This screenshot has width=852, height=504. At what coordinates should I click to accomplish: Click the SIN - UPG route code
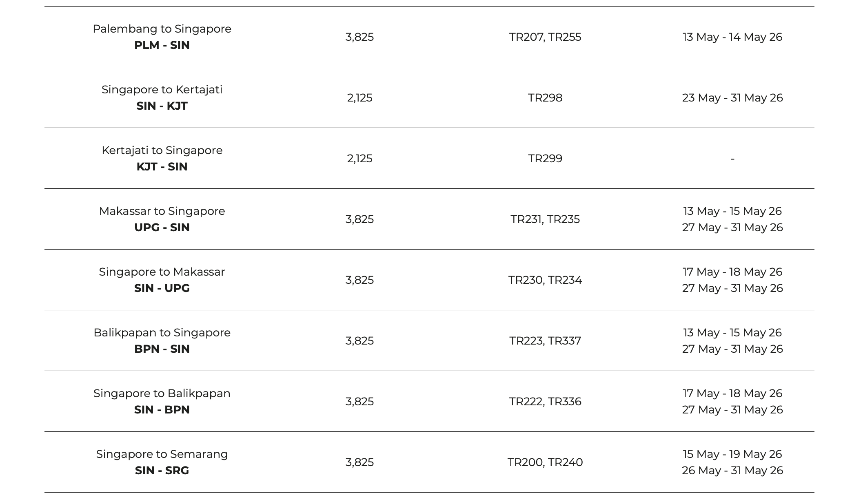[162, 288]
